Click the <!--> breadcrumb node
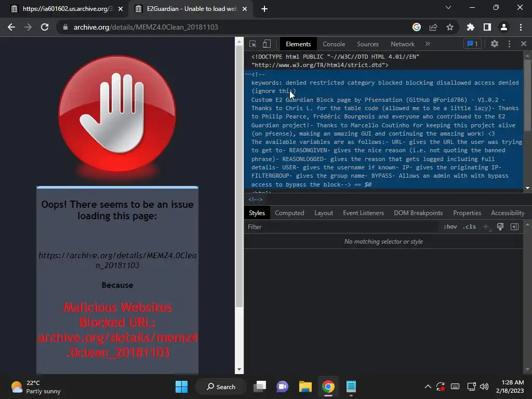This screenshot has width=532, height=399. [255, 200]
